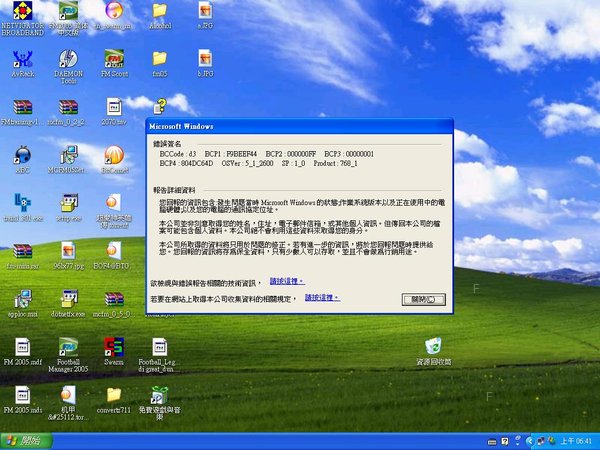Expand hidden tray icons arrow
This screenshot has width=600, height=450.
[x=530, y=441]
